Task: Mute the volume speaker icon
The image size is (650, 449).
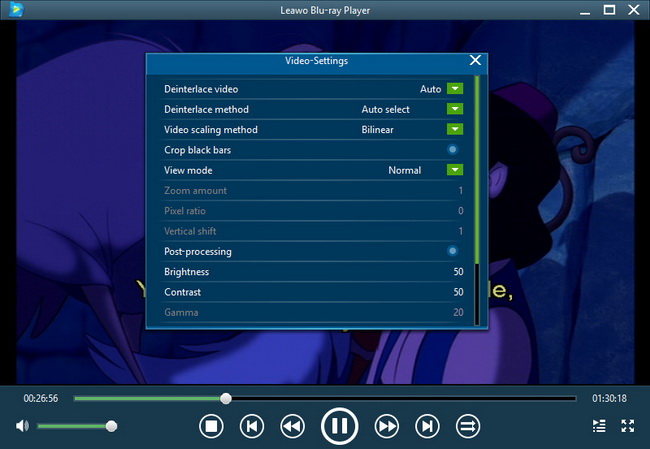Action: point(22,426)
